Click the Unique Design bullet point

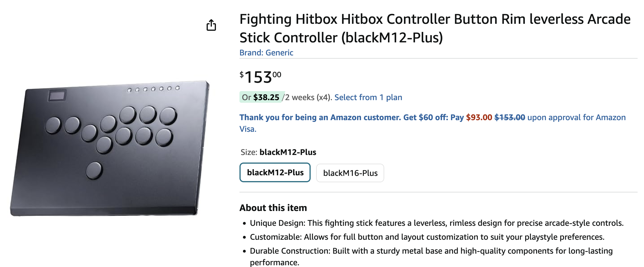tap(437, 223)
